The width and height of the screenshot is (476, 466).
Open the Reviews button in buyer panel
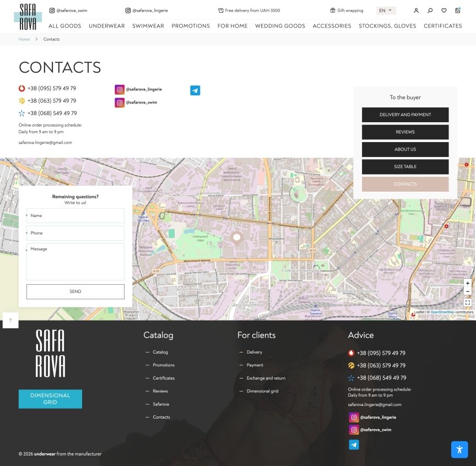click(405, 132)
